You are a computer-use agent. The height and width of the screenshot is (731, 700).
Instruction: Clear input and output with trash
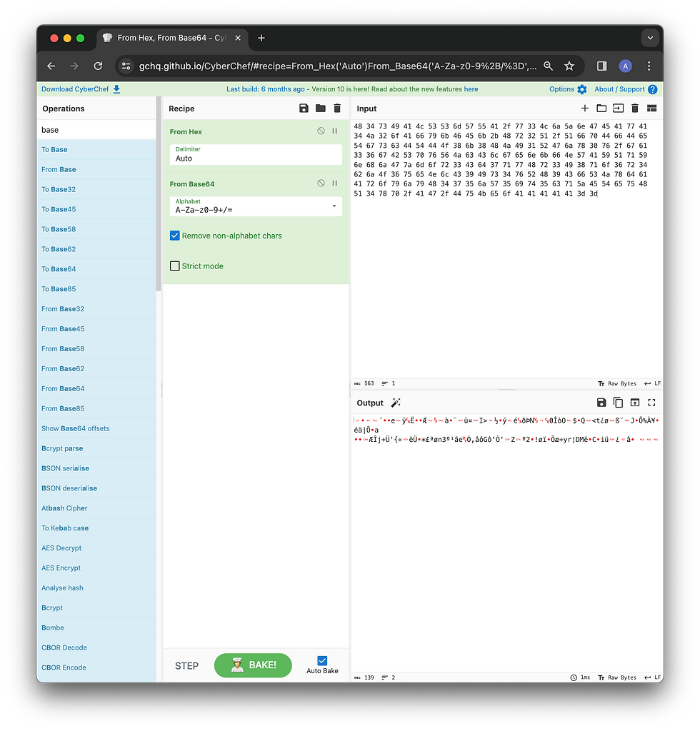635,109
